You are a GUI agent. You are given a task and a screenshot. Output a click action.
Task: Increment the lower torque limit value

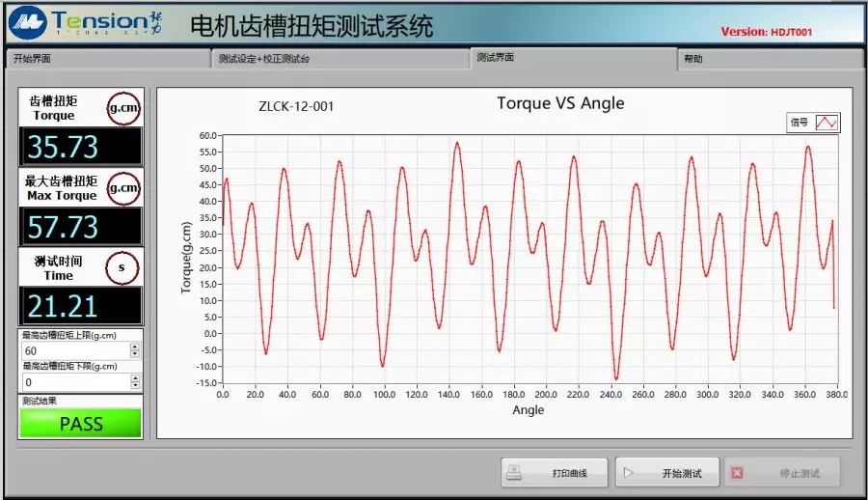click(x=135, y=378)
